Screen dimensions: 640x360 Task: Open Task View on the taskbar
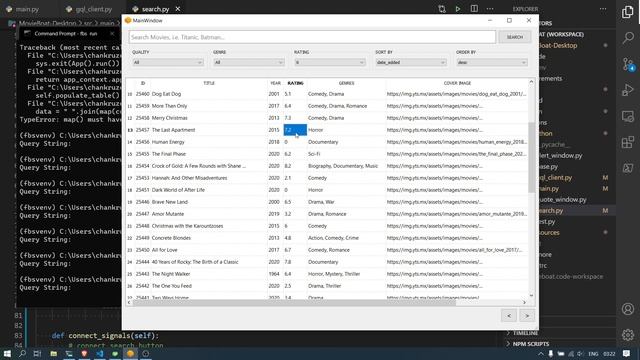pos(37,353)
